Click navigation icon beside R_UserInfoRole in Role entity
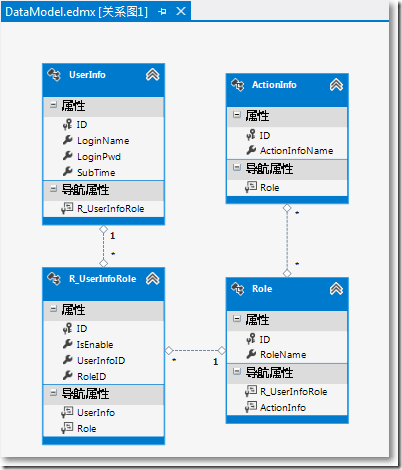This screenshot has height=470, width=402. (x=251, y=391)
